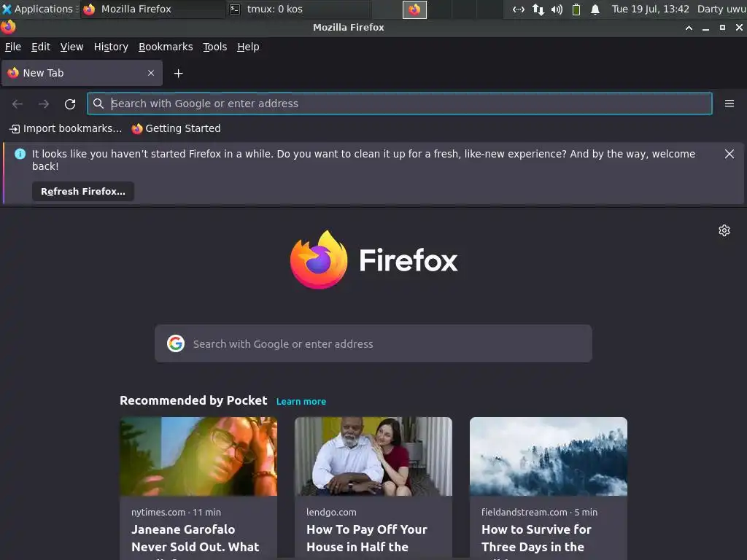Focus the page center Google search box

[373, 343]
